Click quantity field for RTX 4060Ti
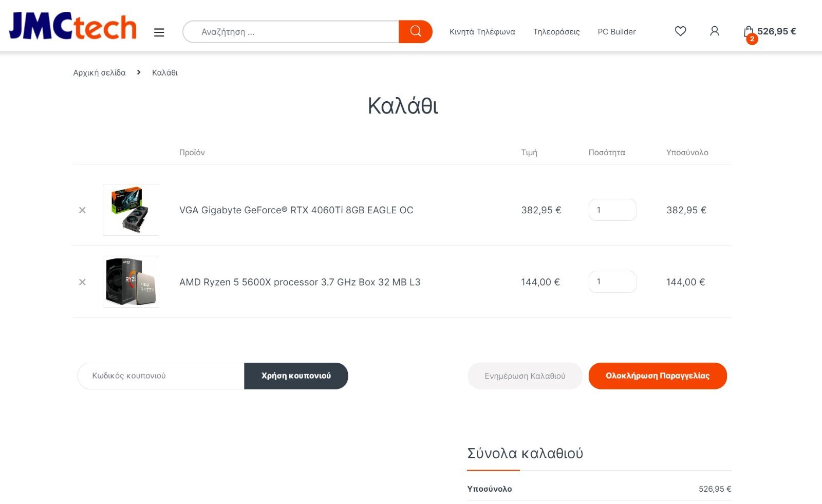Image resolution: width=822 pixels, height=504 pixels. [x=612, y=210]
